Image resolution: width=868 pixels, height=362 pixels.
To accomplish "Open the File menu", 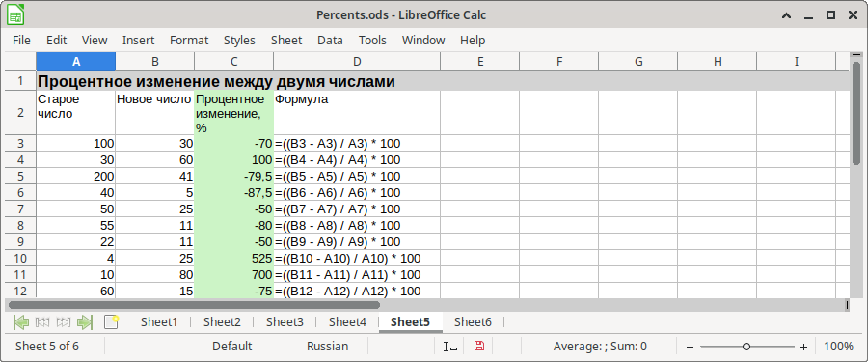I will 21,40.
